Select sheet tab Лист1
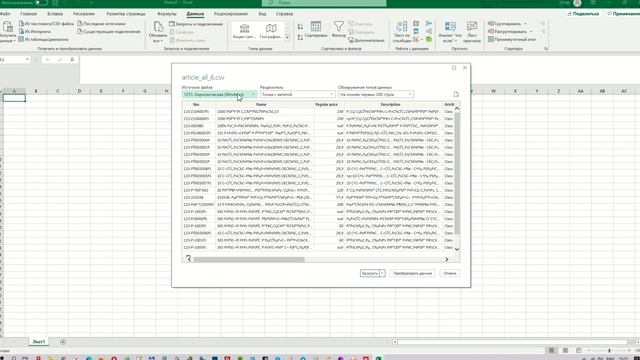 [39, 342]
